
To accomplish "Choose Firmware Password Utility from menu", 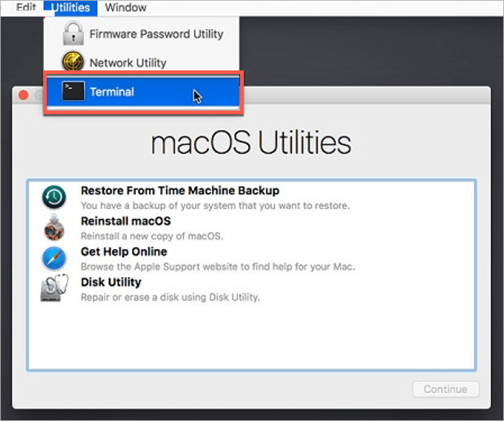I will pos(142,34).
